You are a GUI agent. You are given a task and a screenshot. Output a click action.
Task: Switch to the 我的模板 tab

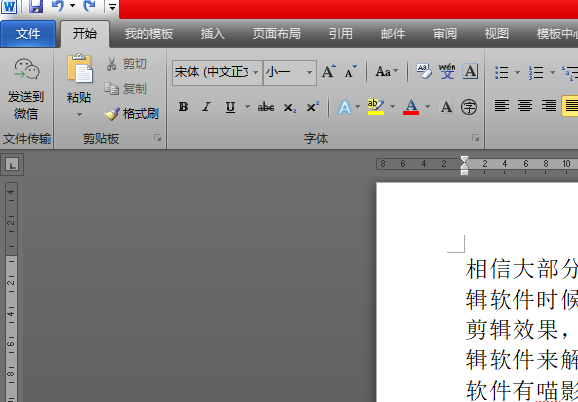point(149,34)
